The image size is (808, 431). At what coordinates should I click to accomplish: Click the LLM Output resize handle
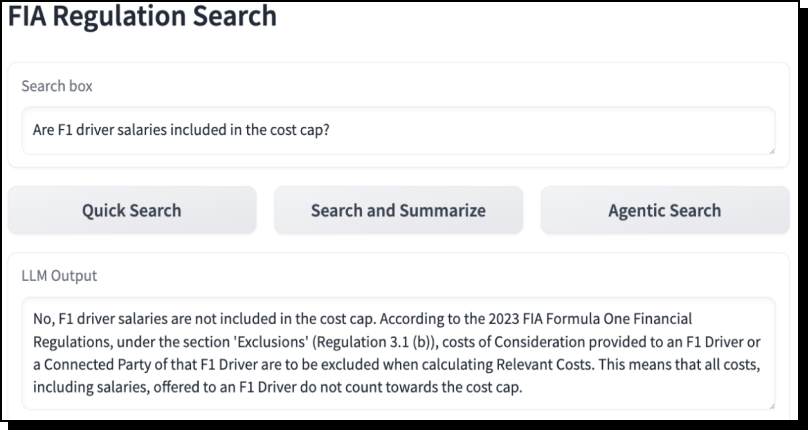pos(770,406)
